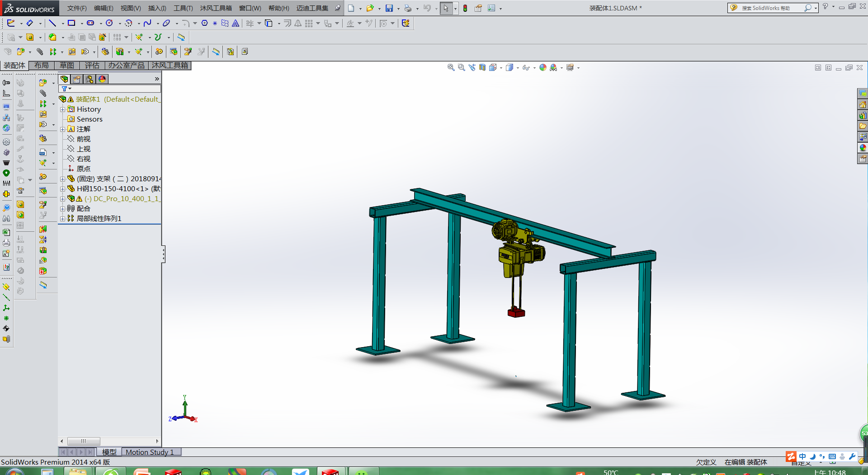Click the Print icon
The image size is (868, 475).
[408, 8]
